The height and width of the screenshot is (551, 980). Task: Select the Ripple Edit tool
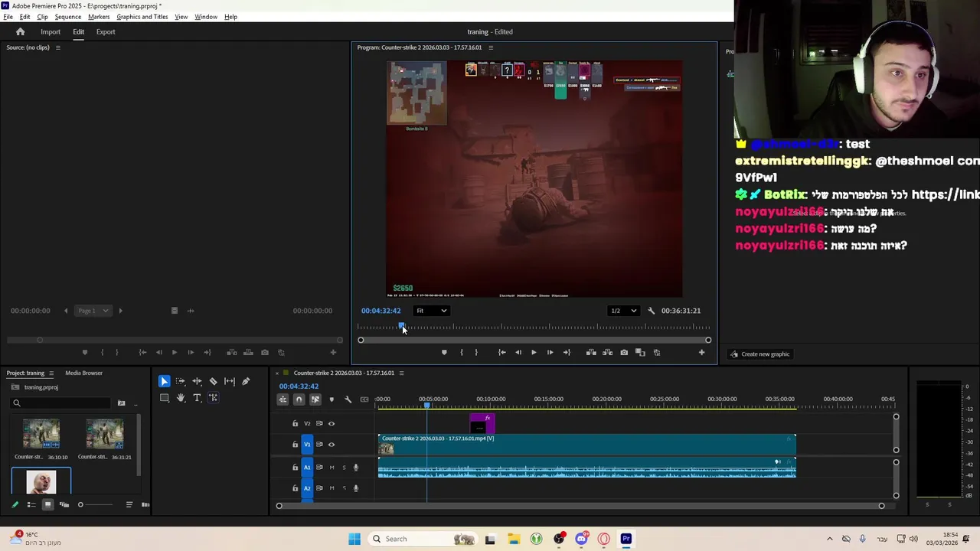point(197,381)
